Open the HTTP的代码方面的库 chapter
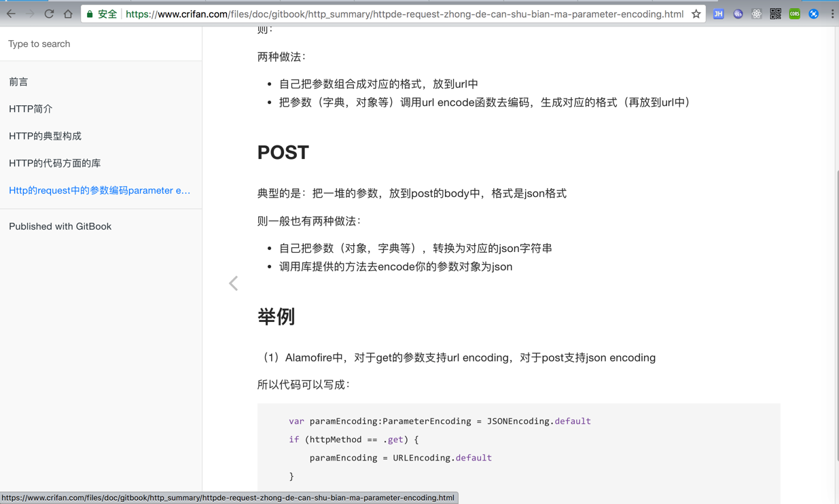 click(x=54, y=163)
